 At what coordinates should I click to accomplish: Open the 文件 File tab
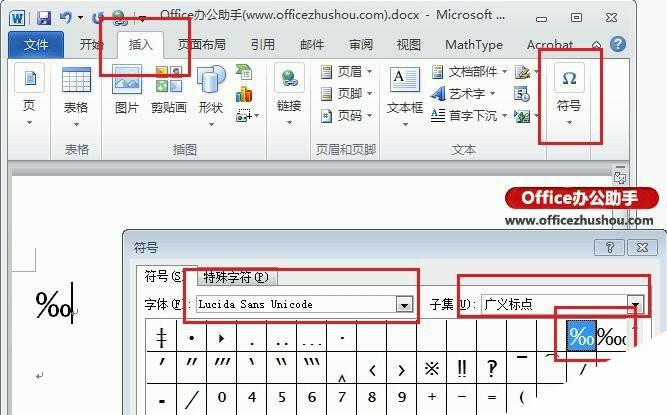[36, 44]
